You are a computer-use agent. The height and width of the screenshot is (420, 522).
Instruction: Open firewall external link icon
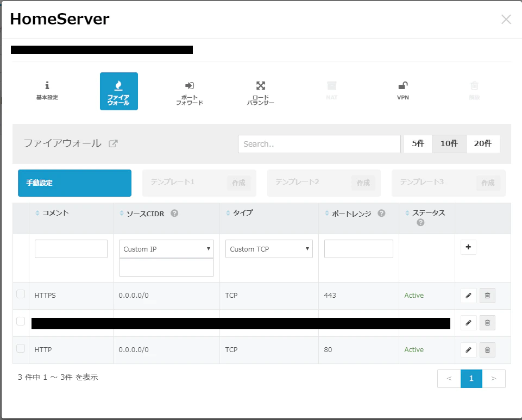pos(113,143)
